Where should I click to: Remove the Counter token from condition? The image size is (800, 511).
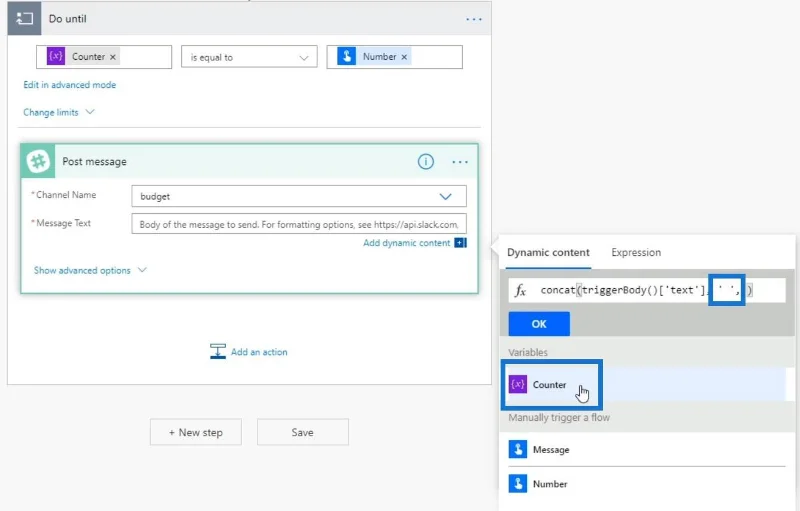pos(113,57)
